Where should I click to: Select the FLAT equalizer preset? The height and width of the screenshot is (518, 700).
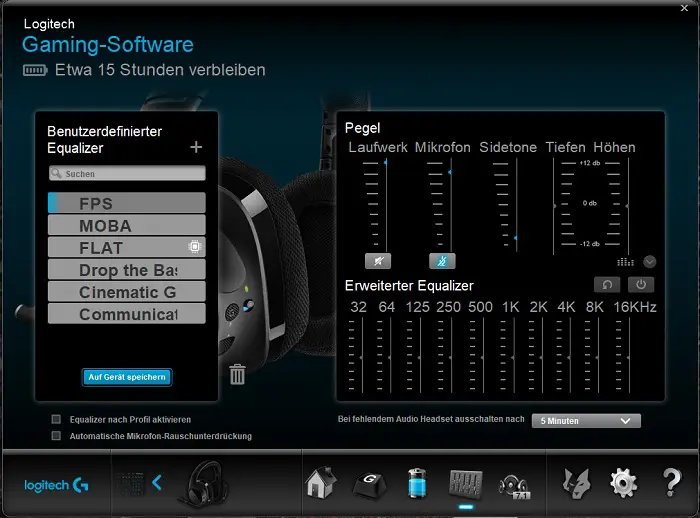pos(127,247)
